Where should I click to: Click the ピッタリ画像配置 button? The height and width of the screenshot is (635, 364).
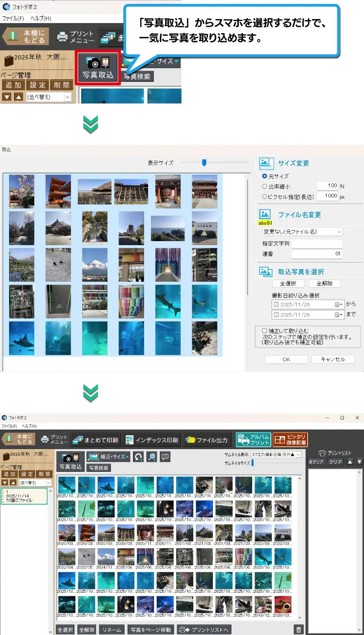click(x=290, y=440)
